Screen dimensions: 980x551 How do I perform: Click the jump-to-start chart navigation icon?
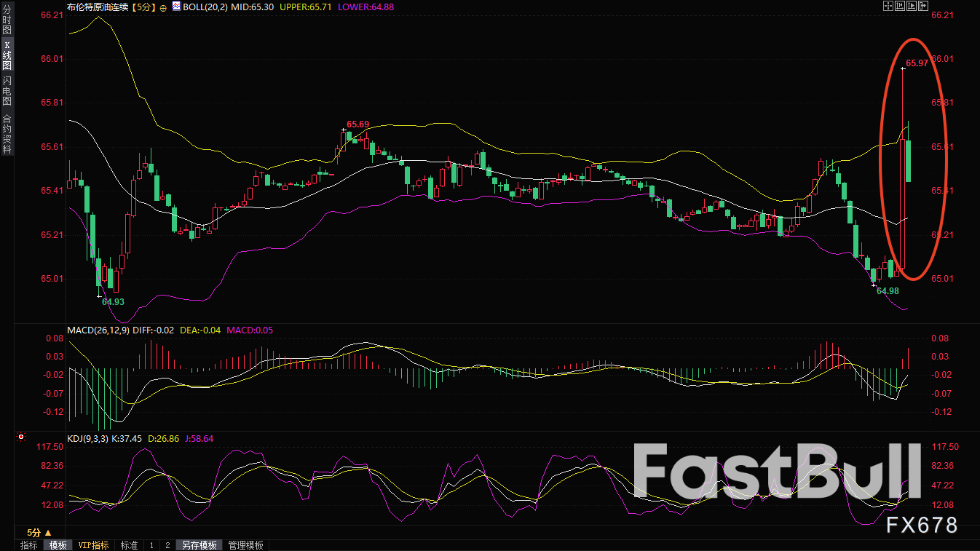(899, 6)
